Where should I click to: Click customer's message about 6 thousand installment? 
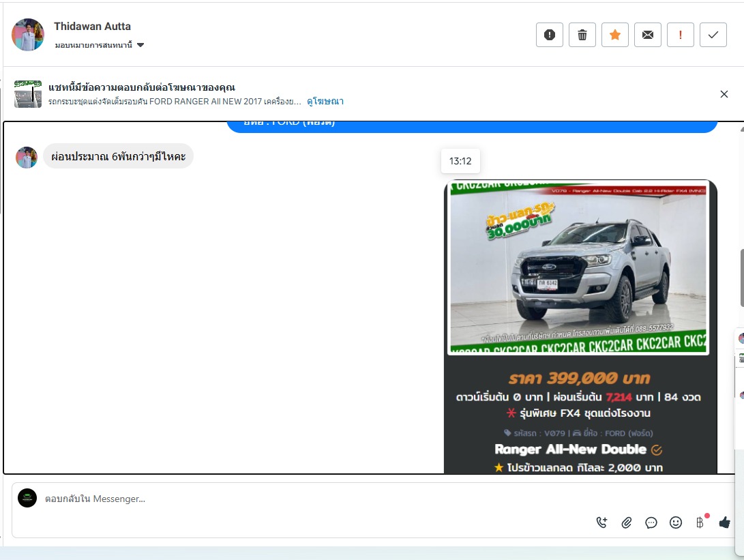pos(118,156)
